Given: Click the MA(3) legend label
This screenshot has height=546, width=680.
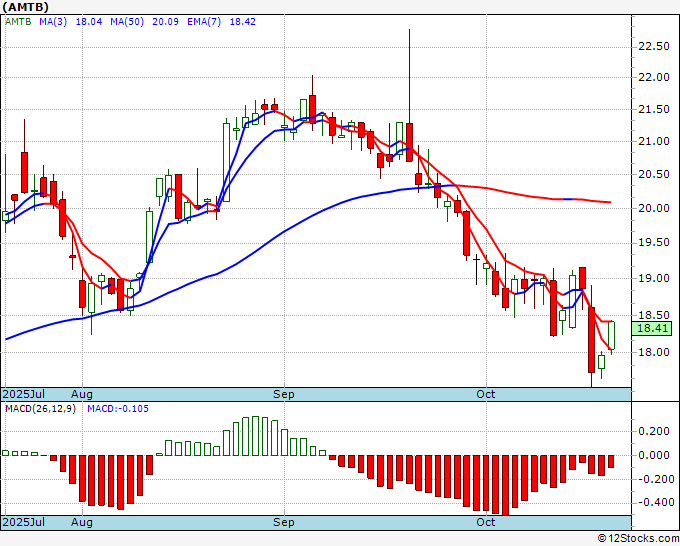Looking at the screenshot, I should (x=53, y=22).
